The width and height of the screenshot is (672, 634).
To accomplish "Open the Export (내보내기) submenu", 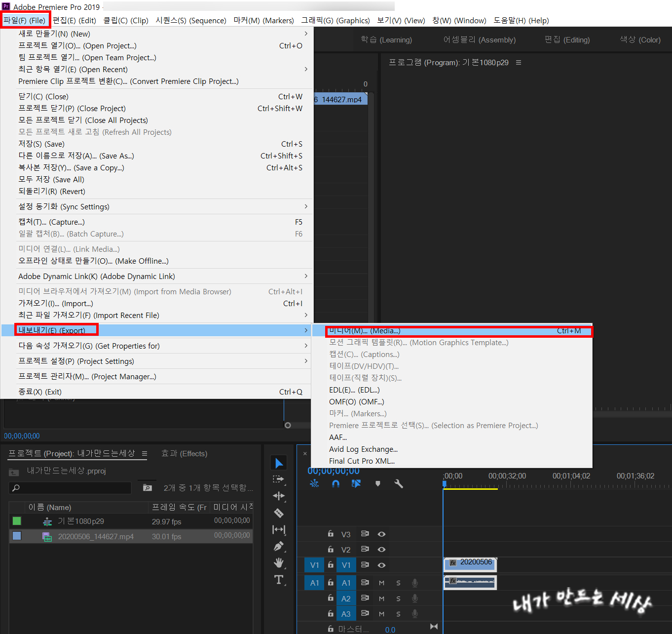I will (x=157, y=330).
